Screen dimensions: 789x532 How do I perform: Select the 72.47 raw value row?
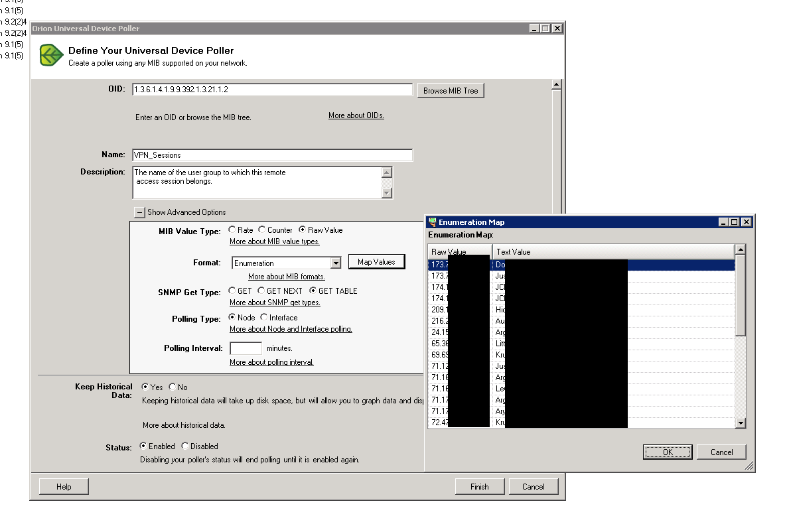coord(581,423)
